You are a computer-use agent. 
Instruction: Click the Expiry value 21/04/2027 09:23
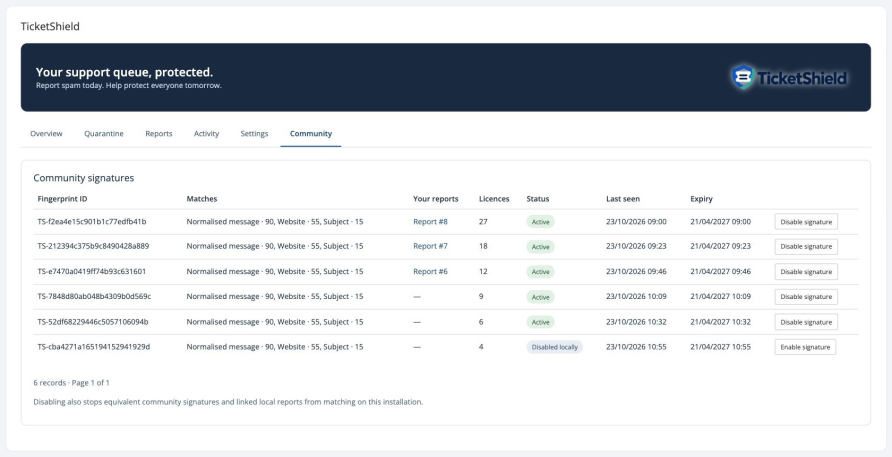[721, 246]
